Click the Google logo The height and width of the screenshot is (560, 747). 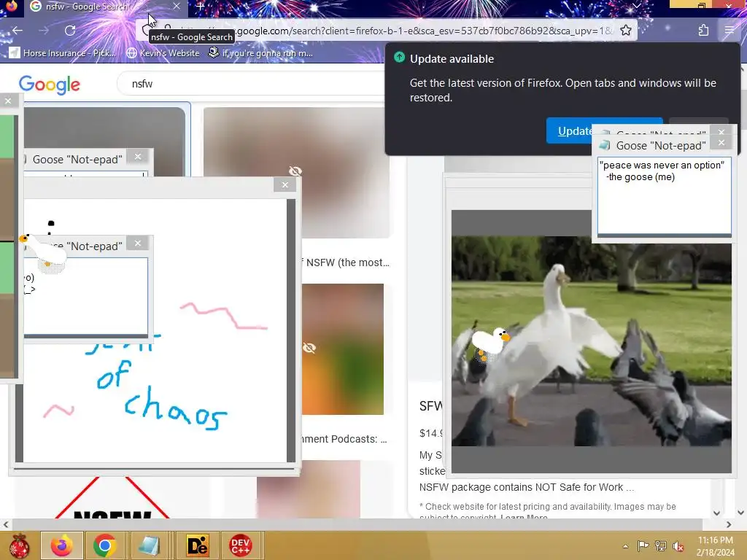(x=49, y=85)
